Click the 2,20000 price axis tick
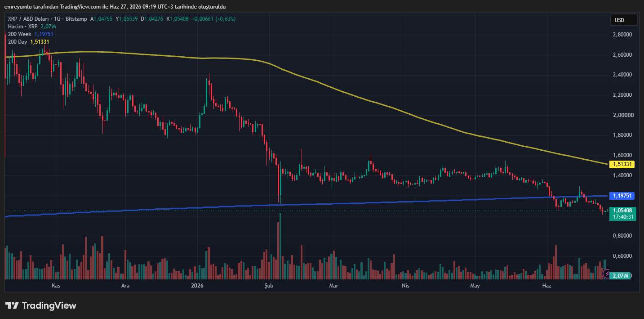Viewport: 644px width, 319px height. coord(622,95)
